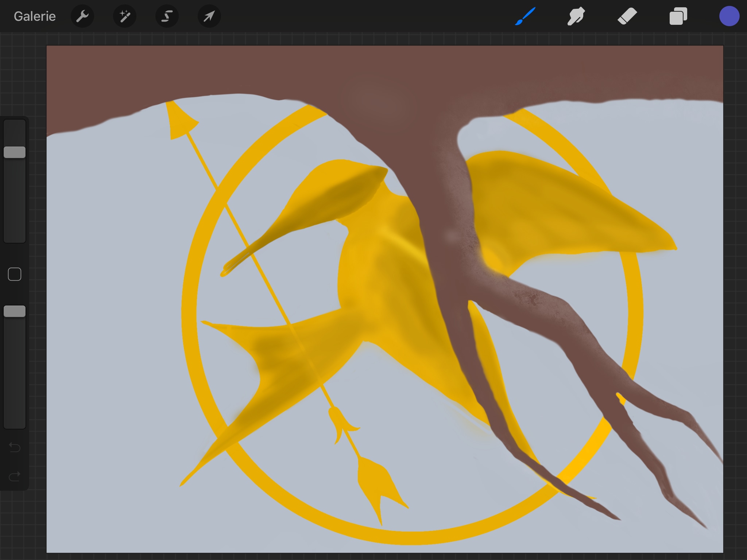The image size is (747, 560).
Task: Open the Adjustments magic wand menu
Action: tap(125, 16)
